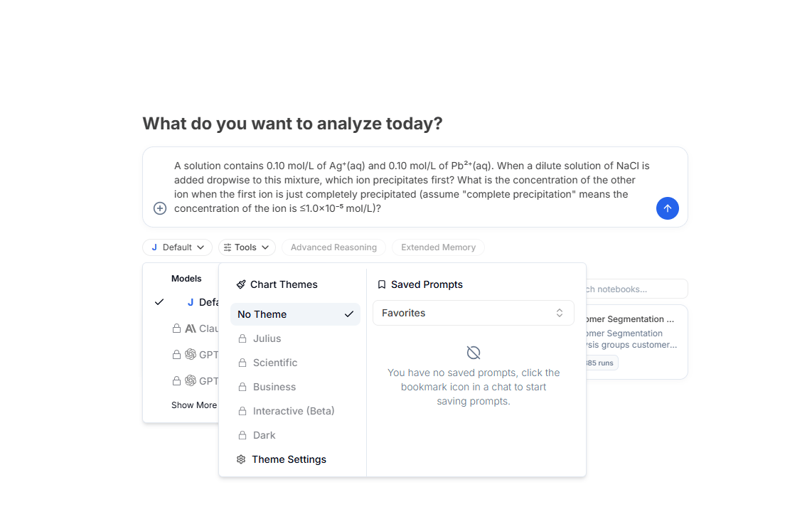The width and height of the screenshot is (812, 524).
Task: Open Theme Settings
Action: pyautogui.click(x=289, y=459)
